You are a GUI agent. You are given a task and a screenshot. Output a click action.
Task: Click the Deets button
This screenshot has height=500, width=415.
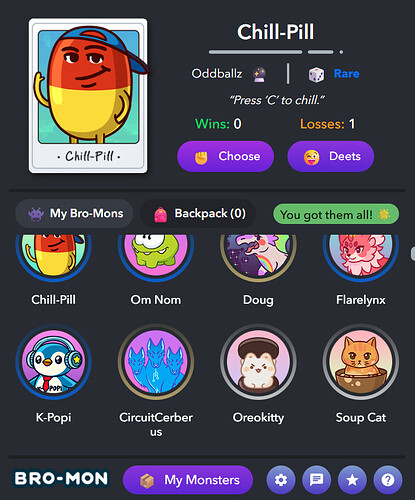[x=331, y=156]
